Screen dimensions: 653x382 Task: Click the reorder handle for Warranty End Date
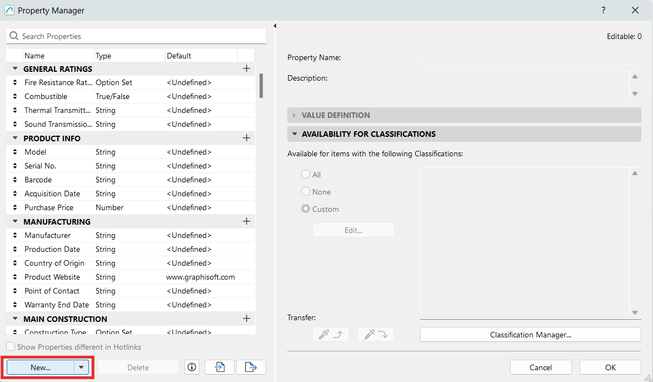(x=15, y=305)
